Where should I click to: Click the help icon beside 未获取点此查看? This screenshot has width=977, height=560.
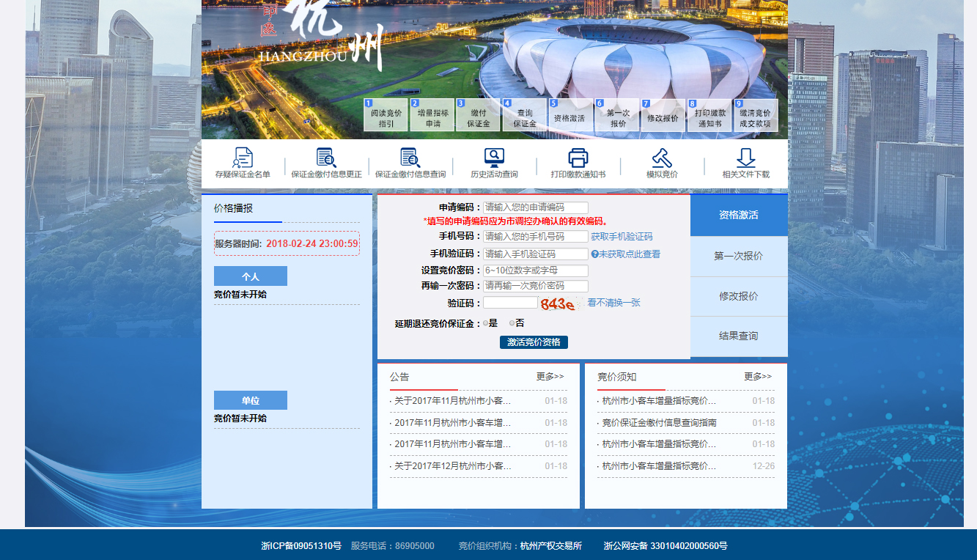pyautogui.click(x=595, y=254)
